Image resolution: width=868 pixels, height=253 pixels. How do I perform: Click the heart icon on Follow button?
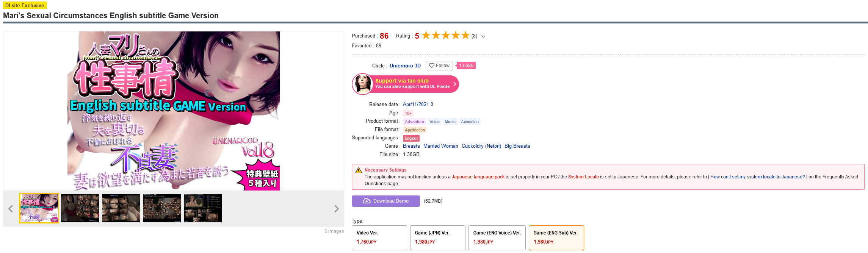point(431,66)
